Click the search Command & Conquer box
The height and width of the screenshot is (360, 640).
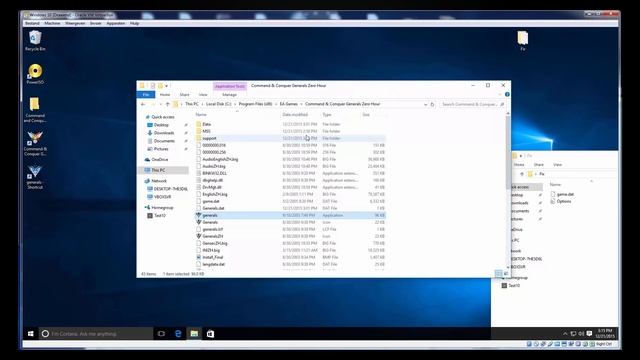click(x=473, y=104)
